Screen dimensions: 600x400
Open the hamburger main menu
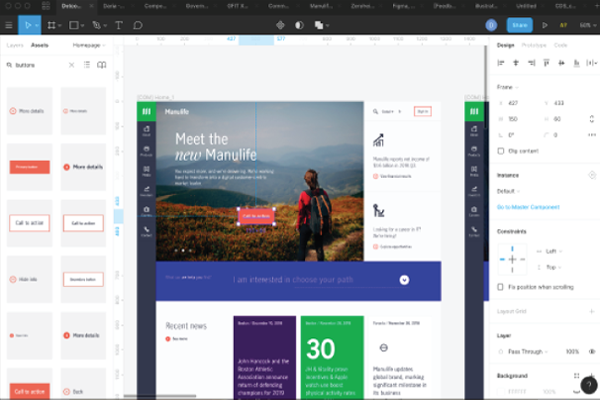(9, 25)
